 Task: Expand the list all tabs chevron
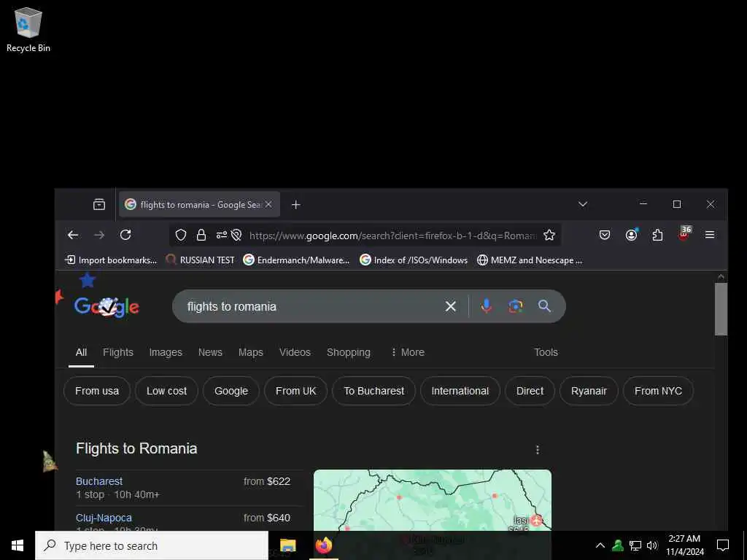583,204
